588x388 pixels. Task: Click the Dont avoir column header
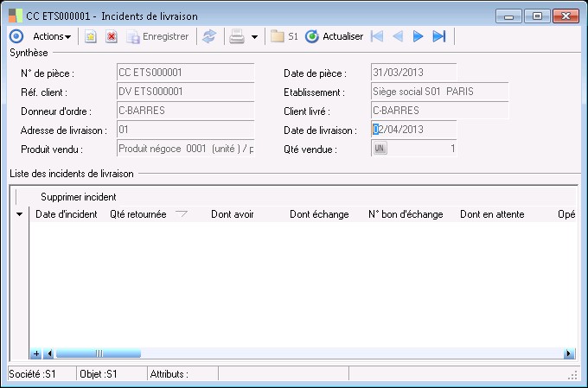tap(232, 214)
